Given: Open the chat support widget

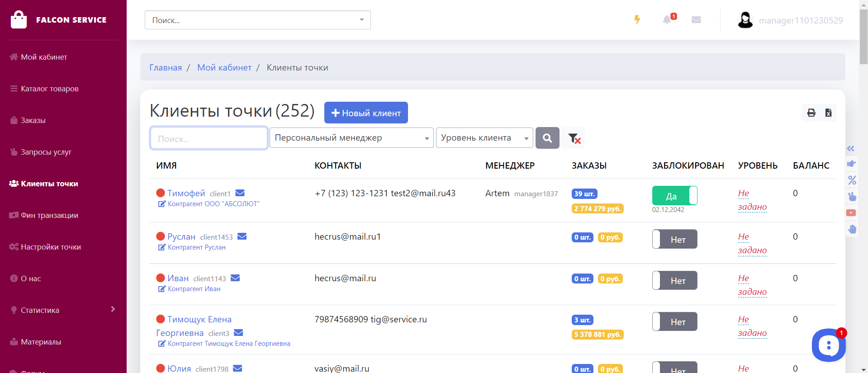Looking at the screenshot, I should coord(828,346).
